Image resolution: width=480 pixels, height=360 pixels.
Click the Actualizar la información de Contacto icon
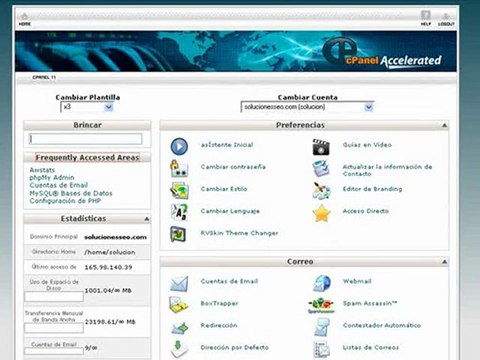(x=321, y=169)
